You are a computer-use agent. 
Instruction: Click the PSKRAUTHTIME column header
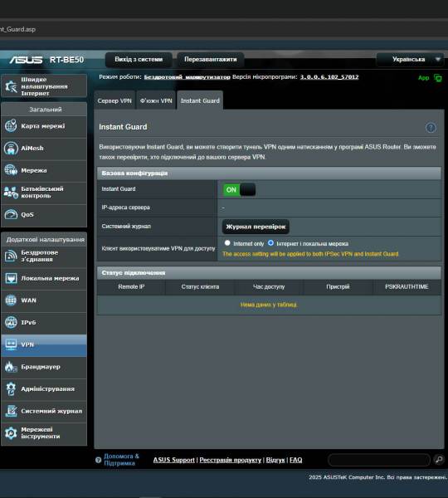407,287
